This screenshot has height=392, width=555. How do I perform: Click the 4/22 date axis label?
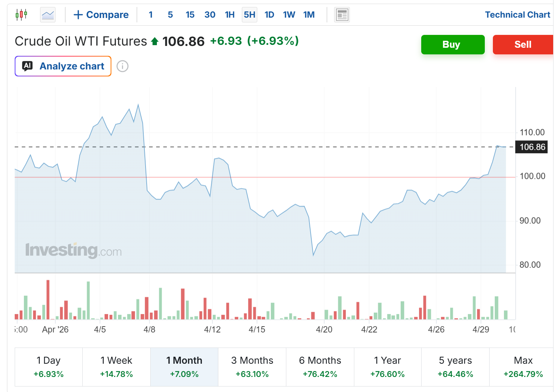(x=369, y=330)
